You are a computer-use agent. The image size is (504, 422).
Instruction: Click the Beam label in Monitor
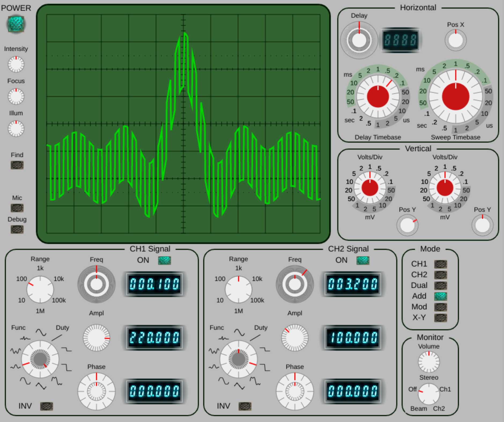tap(419, 409)
